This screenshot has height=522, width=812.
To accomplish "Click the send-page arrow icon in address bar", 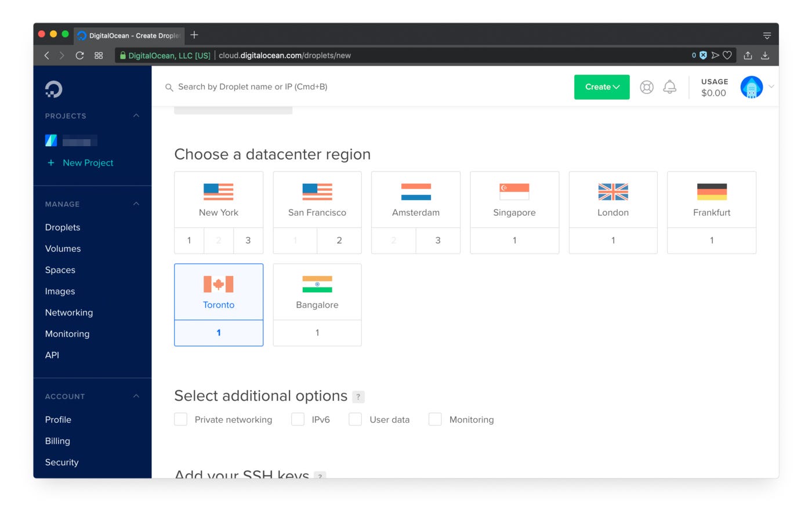I will 715,55.
